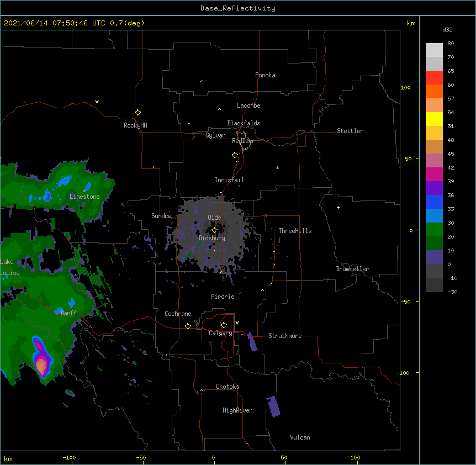This screenshot has width=476, height=465.
Task: Pick the slate purple 10-0 dBZ legend swatch
Action: [434, 257]
